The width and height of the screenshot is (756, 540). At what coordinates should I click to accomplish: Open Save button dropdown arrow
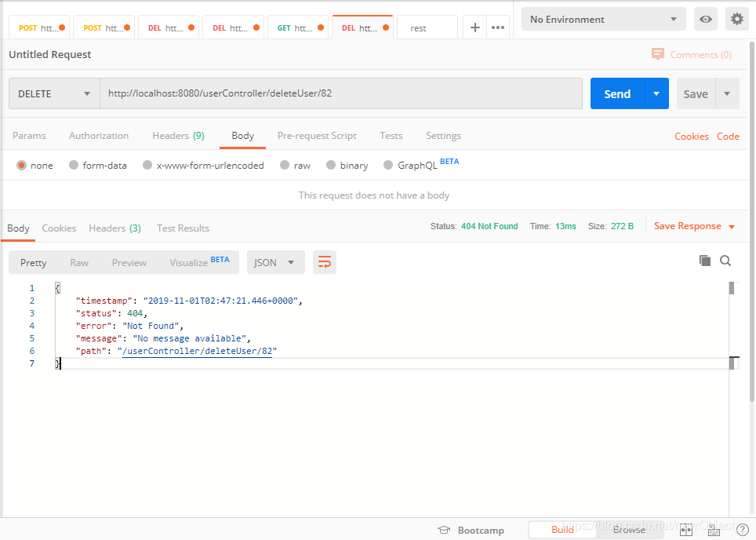coord(727,93)
